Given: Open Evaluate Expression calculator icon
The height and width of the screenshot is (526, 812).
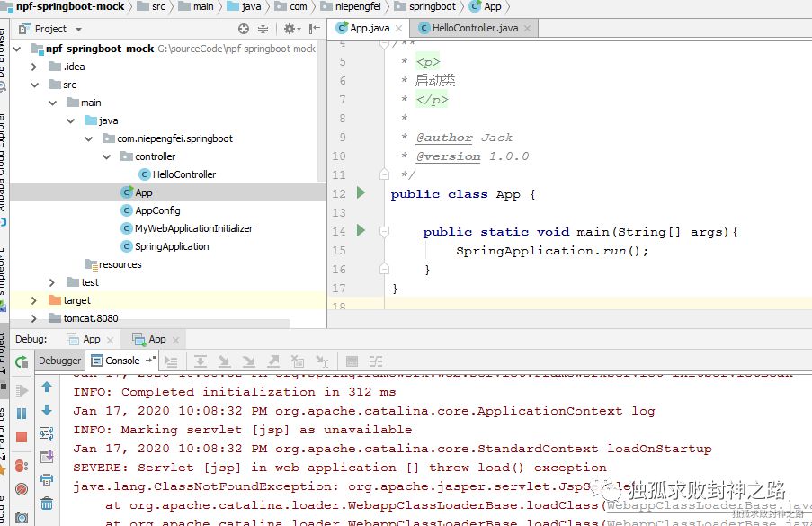Looking at the screenshot, I should 352,361.
